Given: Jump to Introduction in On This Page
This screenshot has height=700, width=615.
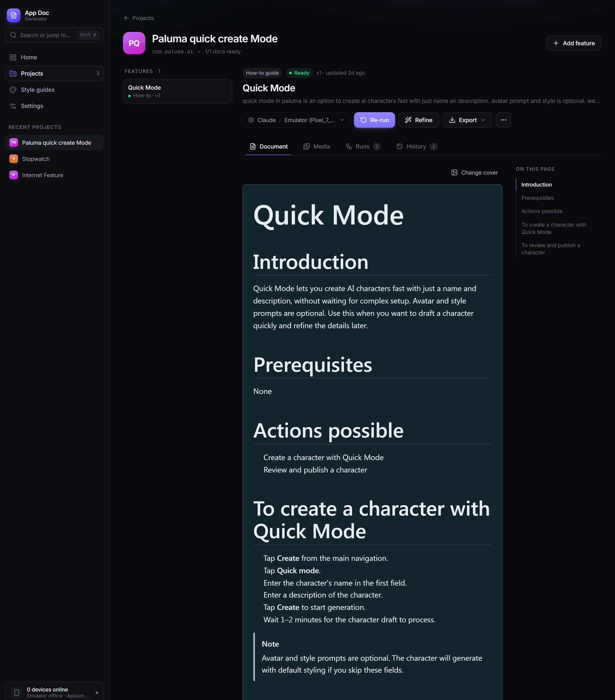Looking at the screenshot, I should [537, 185].
